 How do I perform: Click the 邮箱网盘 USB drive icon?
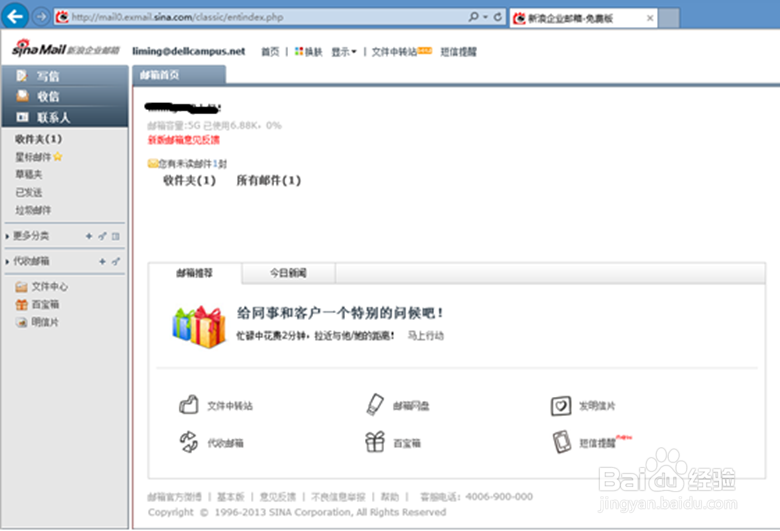point(375,404)
